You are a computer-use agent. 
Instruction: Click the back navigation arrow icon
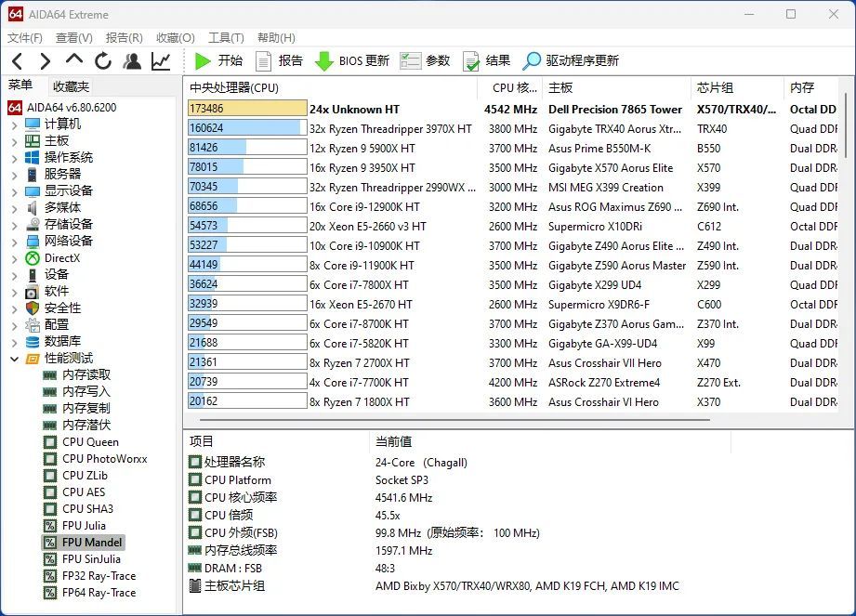(16, 60)
